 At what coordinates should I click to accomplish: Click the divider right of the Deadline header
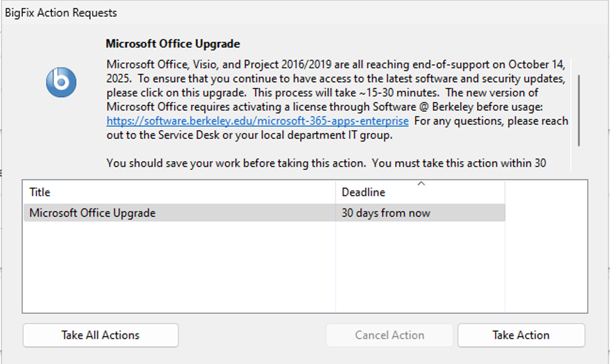505,192
